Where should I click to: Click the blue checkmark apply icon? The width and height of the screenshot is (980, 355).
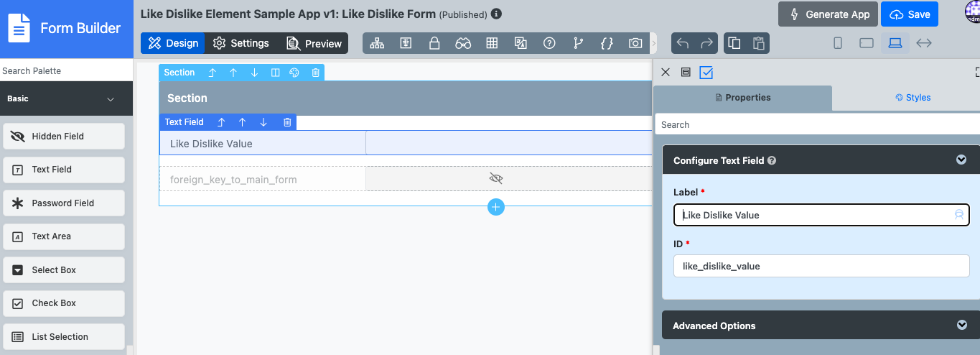[706, 73]
